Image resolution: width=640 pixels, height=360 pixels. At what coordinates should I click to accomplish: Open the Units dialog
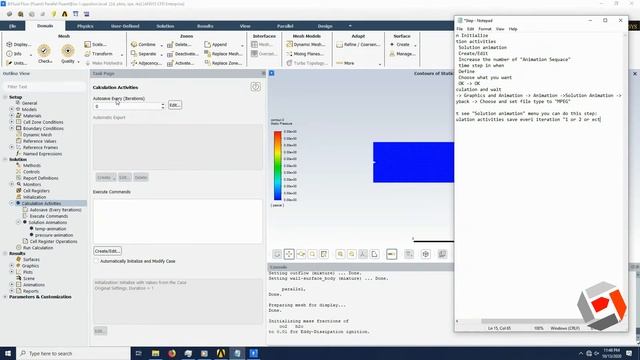(16, 63)
